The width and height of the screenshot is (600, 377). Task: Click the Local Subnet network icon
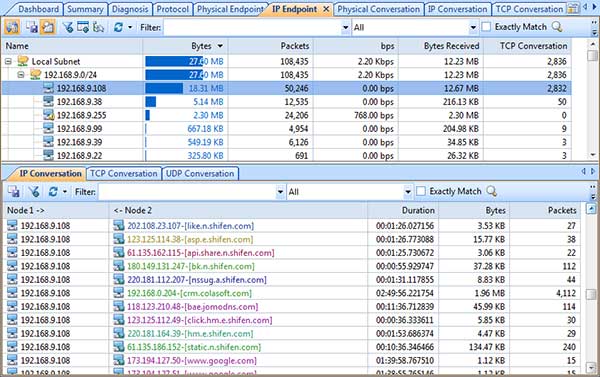(x=23, y=61)
